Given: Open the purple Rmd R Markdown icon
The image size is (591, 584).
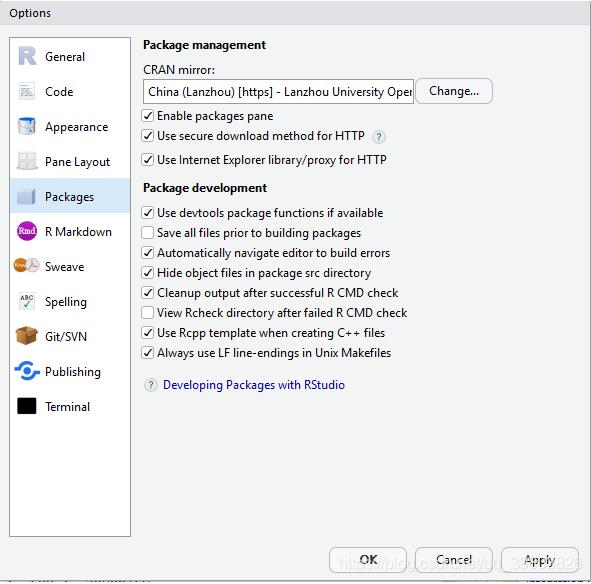Looking at the screenshot, I should click(27, 231).
